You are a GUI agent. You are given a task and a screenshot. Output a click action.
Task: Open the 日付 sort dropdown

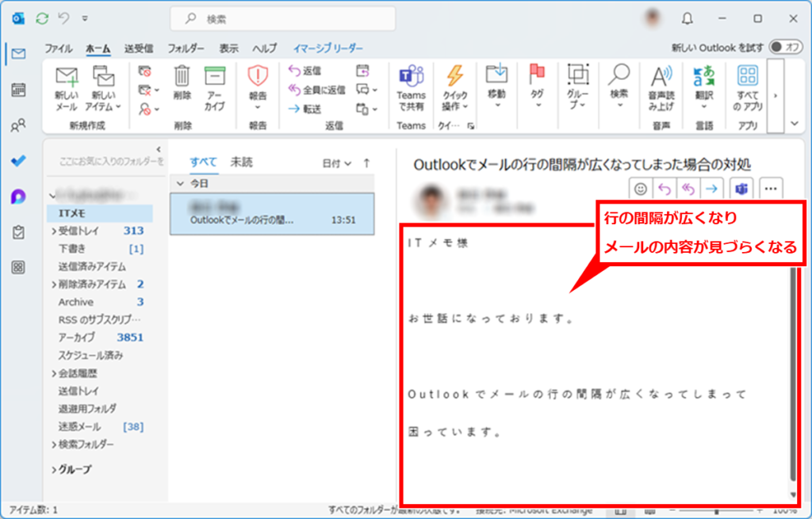[x=336, y=163]
